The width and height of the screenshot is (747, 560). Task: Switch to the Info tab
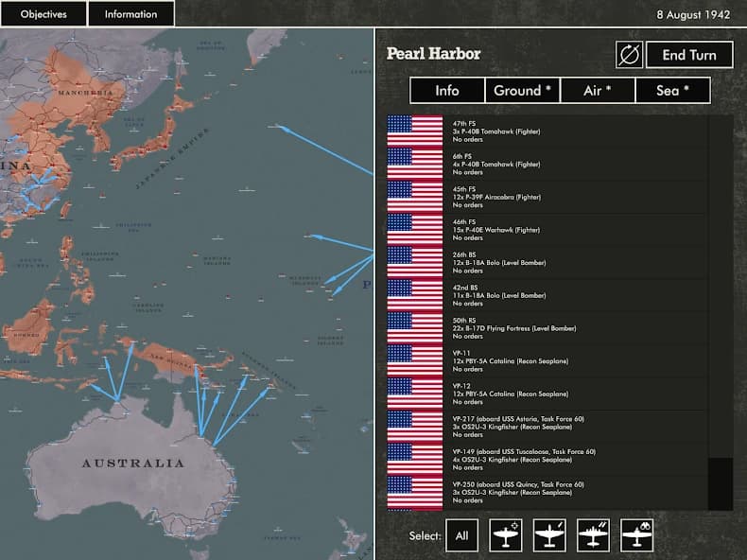(447, 91)
